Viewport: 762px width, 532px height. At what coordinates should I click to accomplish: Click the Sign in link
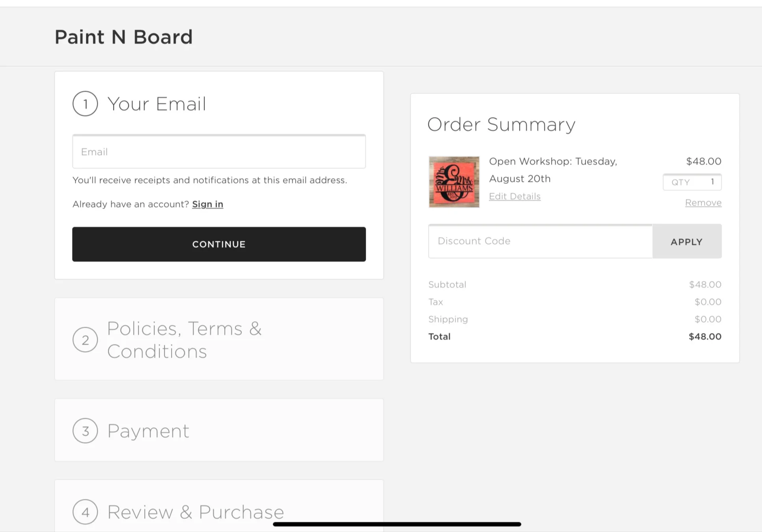tap(208, 204)
